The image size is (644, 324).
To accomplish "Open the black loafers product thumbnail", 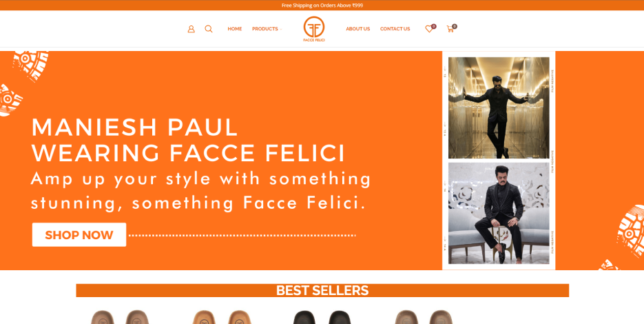I will [x=322, y=316].
